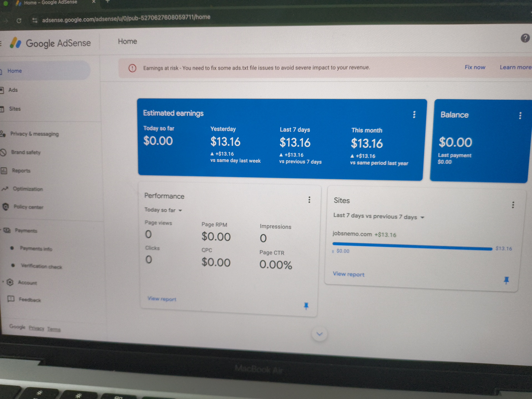Click the Terms footer link

(54, 329)
